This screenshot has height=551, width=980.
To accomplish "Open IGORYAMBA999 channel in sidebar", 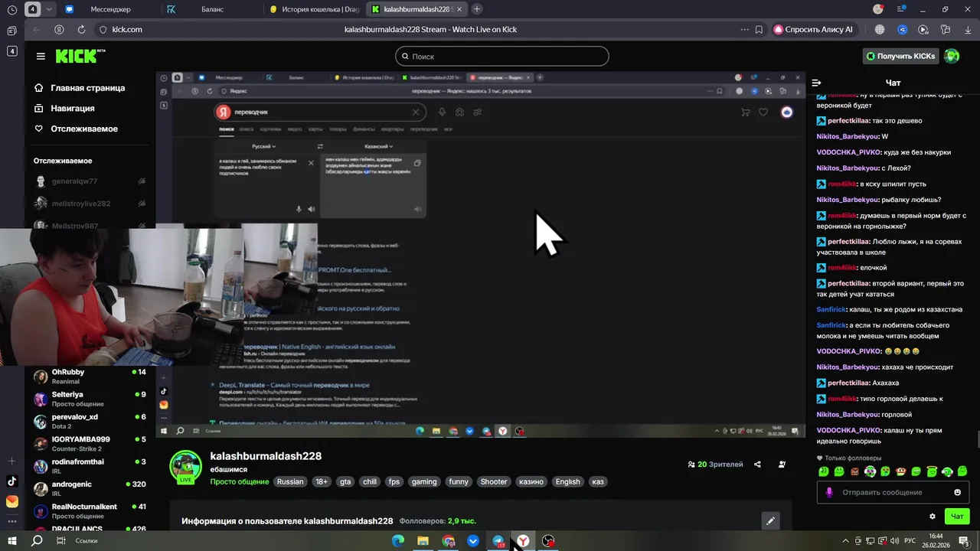I will point(90,444).
